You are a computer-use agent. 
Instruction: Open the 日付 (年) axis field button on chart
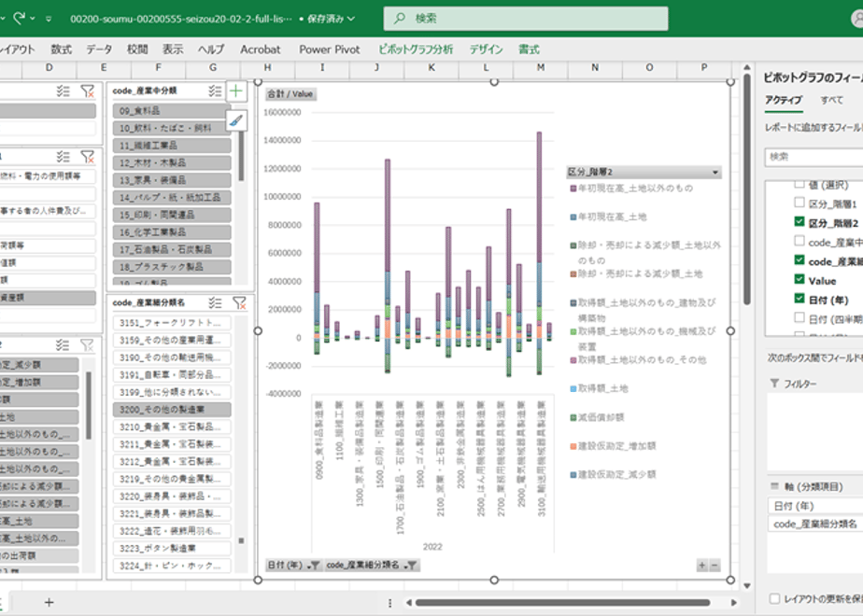pos(293,565)
